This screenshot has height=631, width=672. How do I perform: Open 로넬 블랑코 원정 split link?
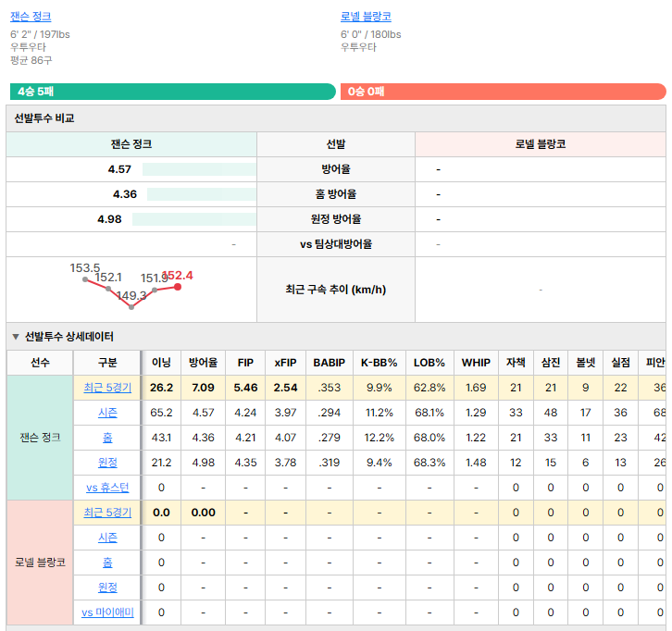click(x=107, y=588)
